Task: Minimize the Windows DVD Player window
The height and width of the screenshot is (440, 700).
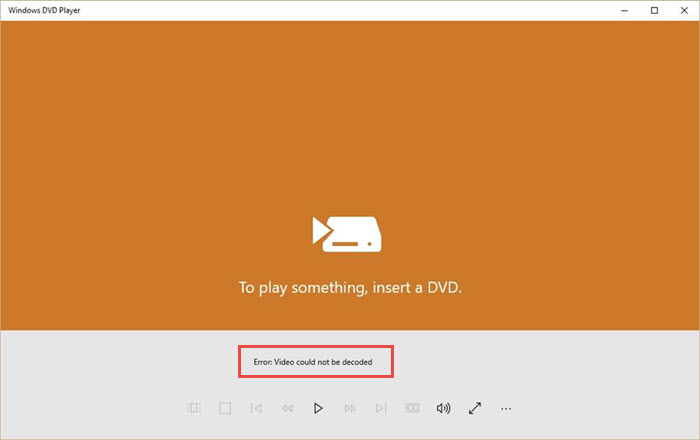Action: 625,10
